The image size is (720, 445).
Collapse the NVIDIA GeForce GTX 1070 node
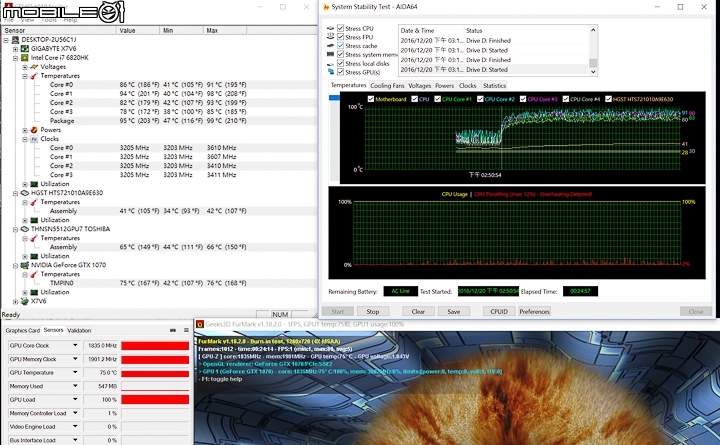(x=16, y=265)
